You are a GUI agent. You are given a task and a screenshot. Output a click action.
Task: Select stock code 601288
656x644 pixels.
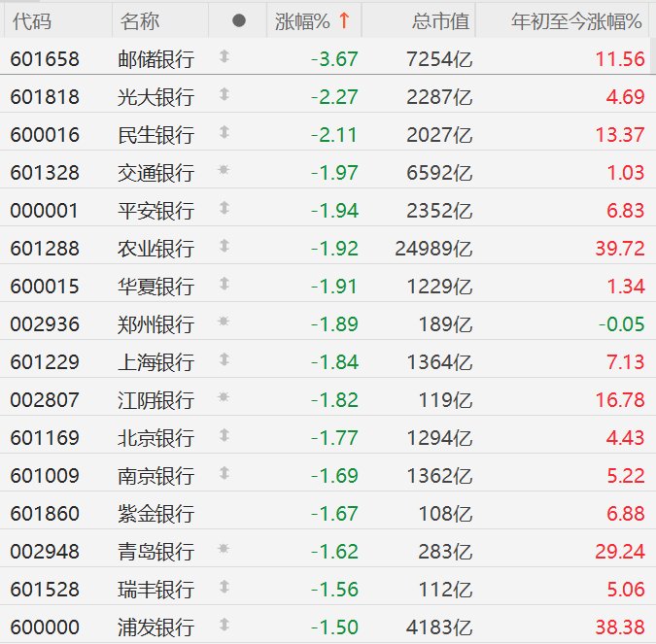point(45,249)
